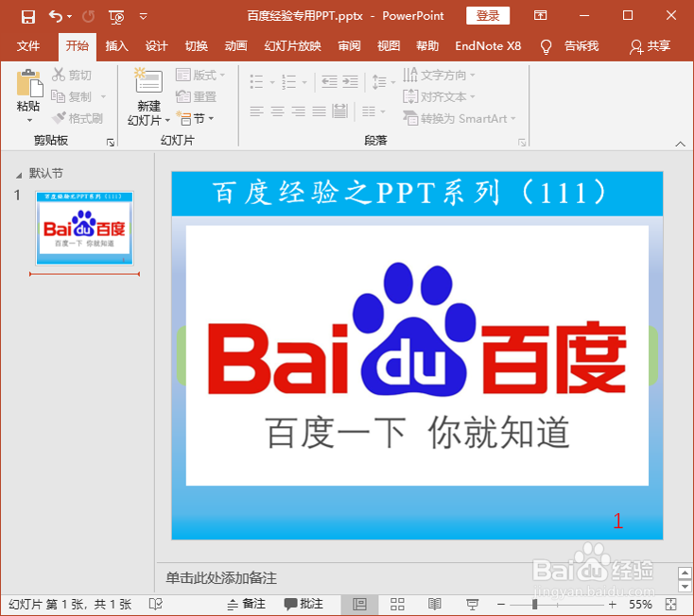Collapse the ribbon with the chevron arrow
The image size is (694, 616).
pos(680,144)
